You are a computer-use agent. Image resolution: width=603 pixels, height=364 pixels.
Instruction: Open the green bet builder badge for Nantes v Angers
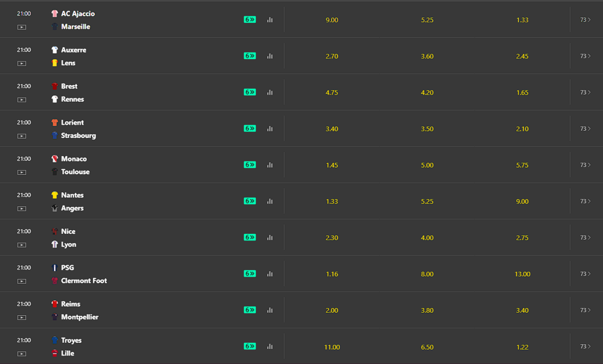click(250, 201)
